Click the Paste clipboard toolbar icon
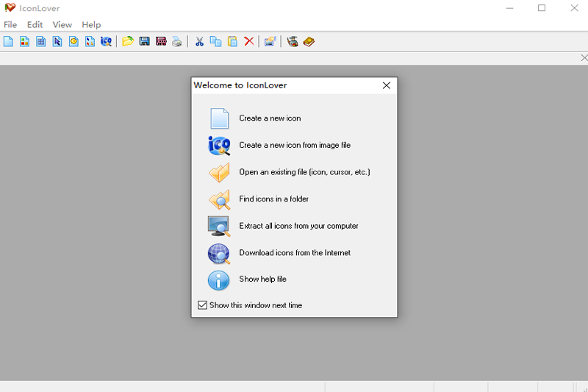The image size is (588, 392). pos(232,42)
